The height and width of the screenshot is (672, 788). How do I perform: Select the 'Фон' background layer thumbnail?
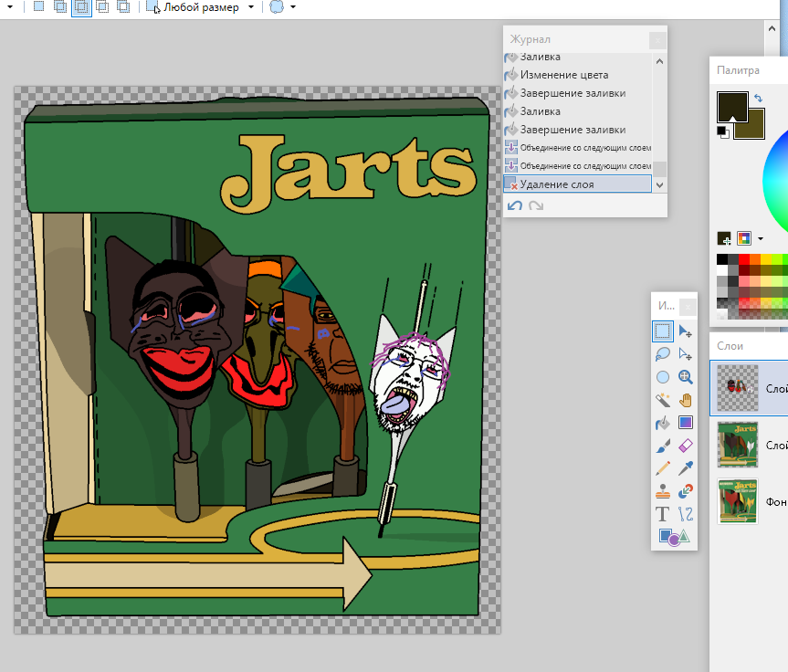coord(737,501)
